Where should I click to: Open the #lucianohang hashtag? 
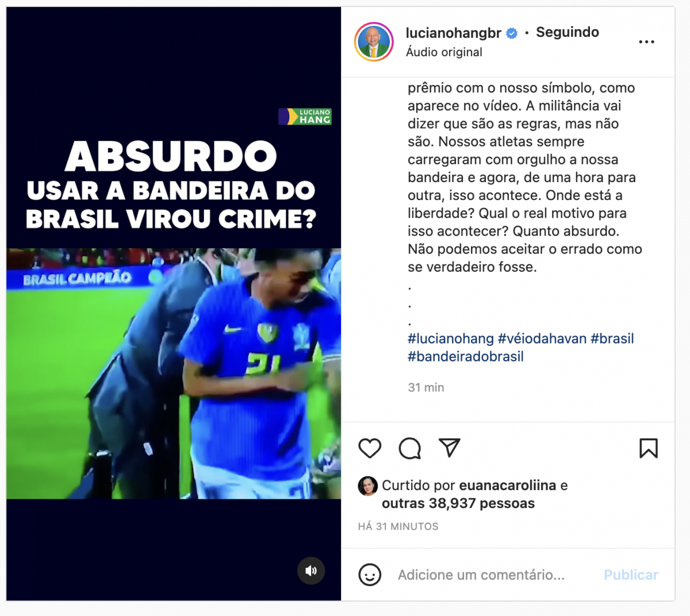tap(451, 338)
